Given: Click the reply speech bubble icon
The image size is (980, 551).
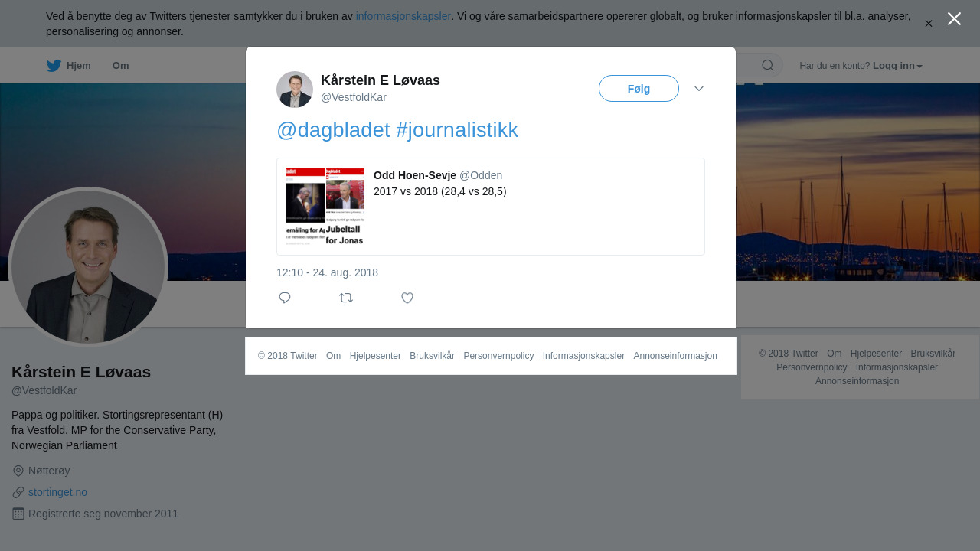Looking at the screenshot, I should pos(285,298).
